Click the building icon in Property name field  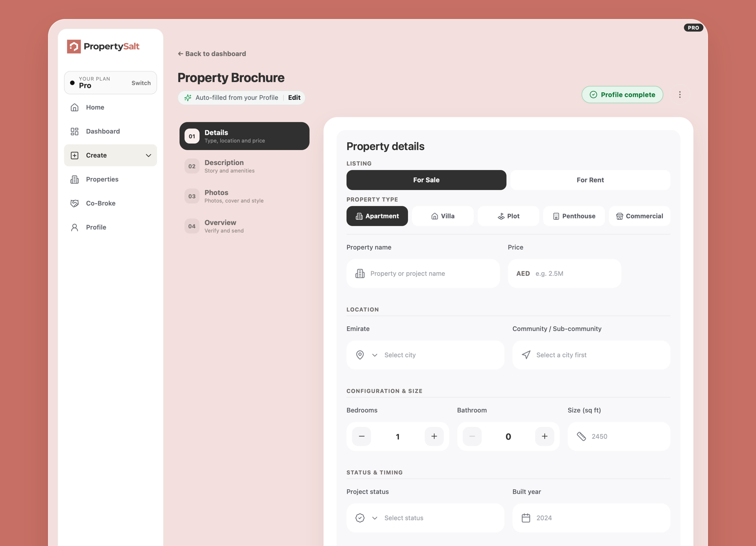(360, 273)
